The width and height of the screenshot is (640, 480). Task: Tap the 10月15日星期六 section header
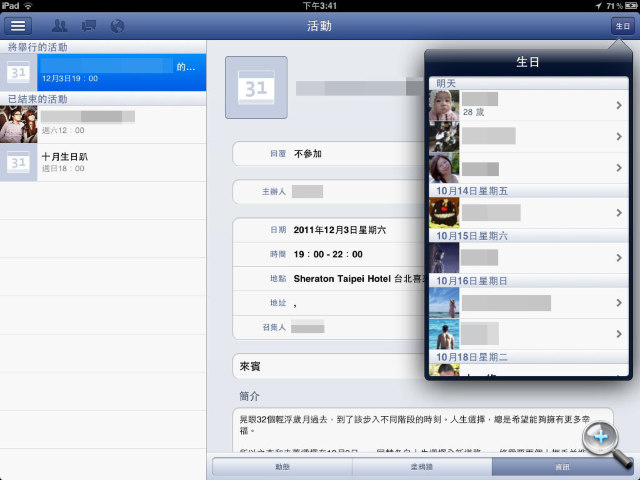click(x=529, y=236)
